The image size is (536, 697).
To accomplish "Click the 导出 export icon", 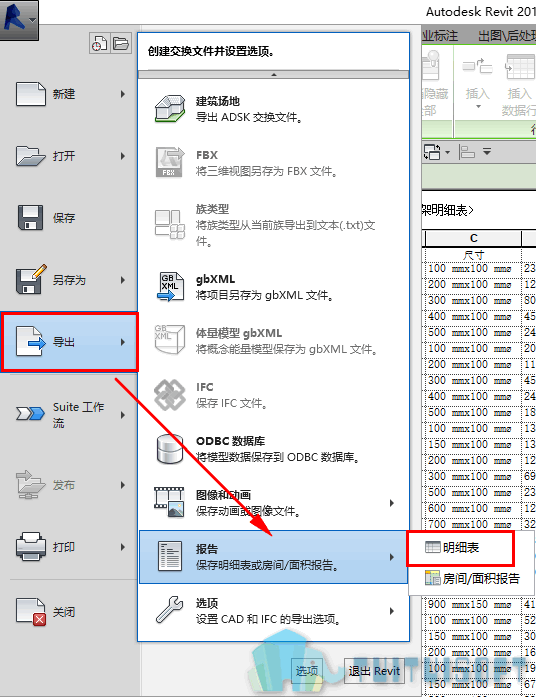I will point(31,342).
